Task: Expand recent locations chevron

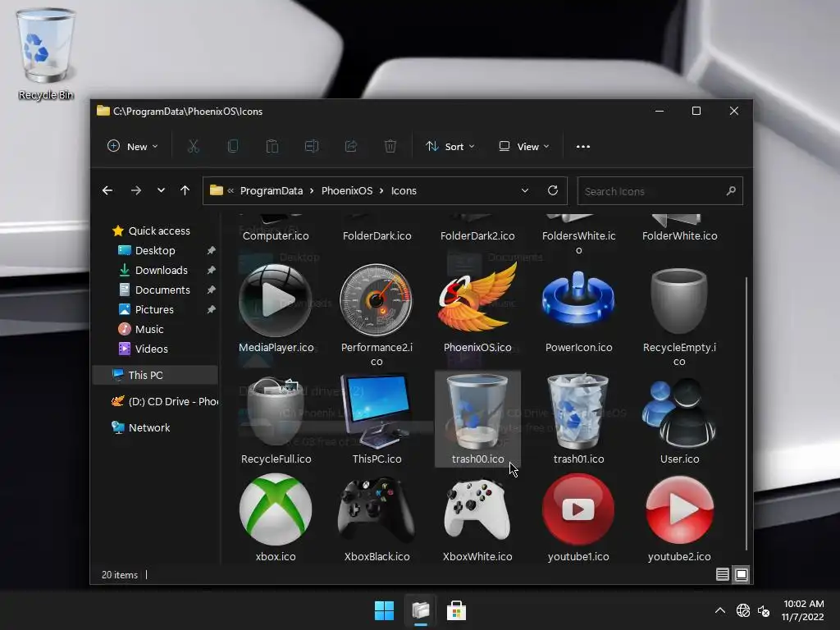Action: pyautogui.click(x=161, y=190)
